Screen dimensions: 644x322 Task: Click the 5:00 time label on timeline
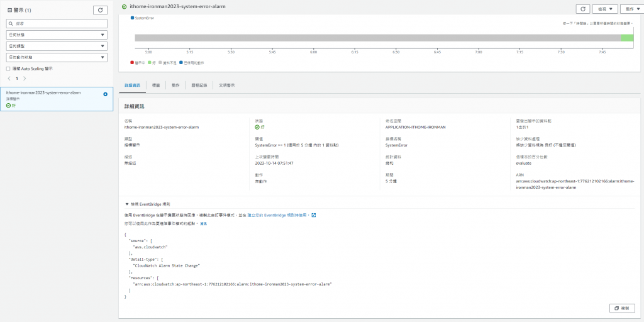point(148,52)
